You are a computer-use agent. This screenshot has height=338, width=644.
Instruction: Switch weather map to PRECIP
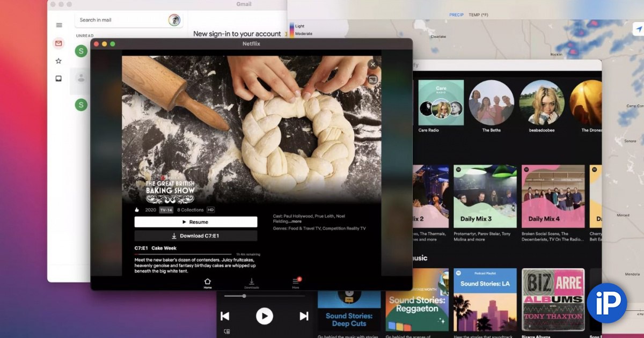point(456,14)
